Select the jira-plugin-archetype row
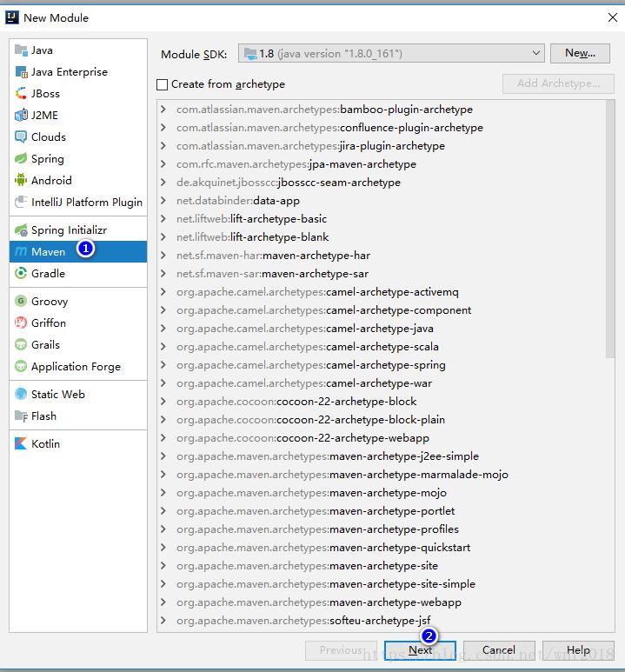This screenshot has width=625, height=672. pos(310,146)
